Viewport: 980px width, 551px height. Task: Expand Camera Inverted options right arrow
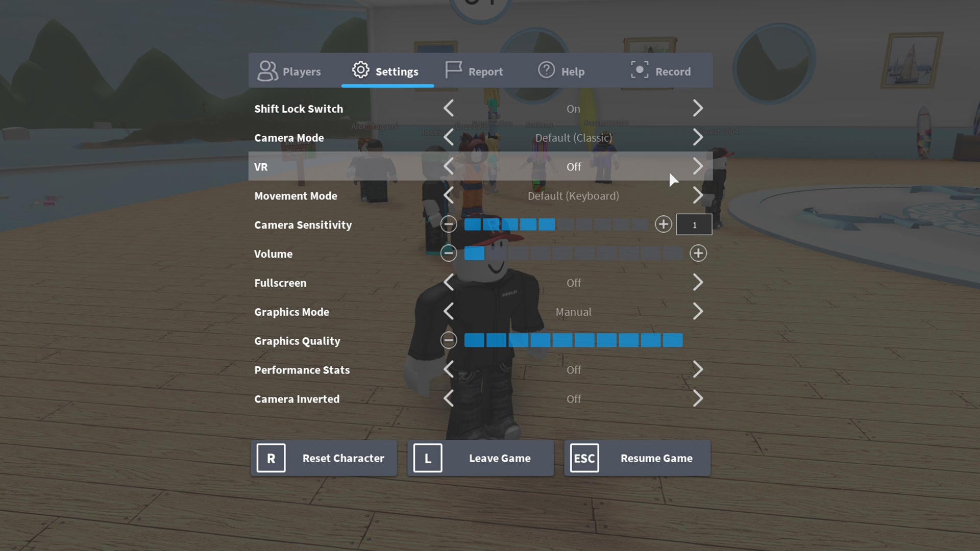point(698,398)
